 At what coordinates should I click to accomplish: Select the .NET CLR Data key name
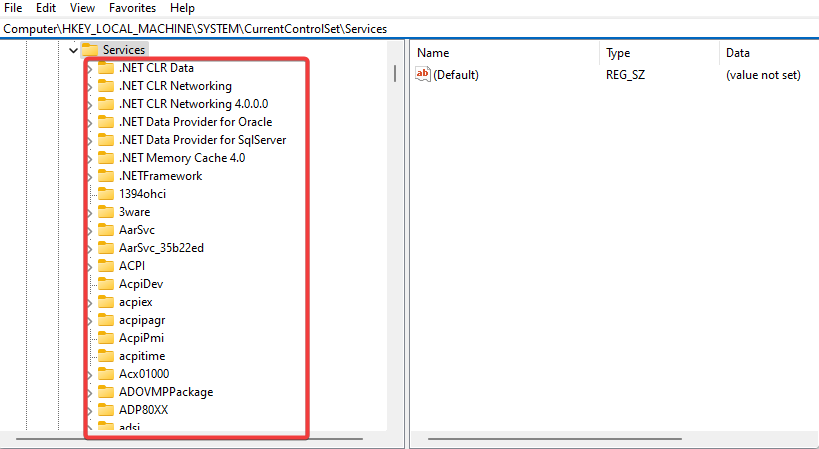156,68
